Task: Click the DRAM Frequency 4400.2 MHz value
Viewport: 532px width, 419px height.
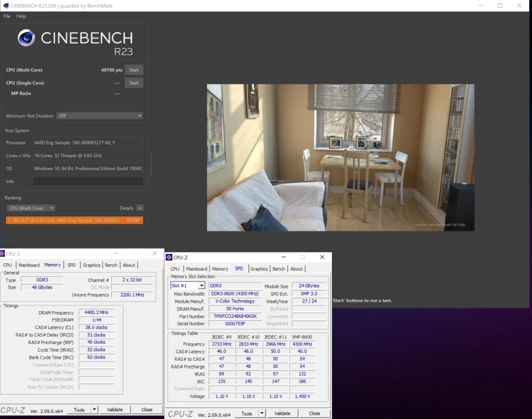Action: [x=96, y=313]
